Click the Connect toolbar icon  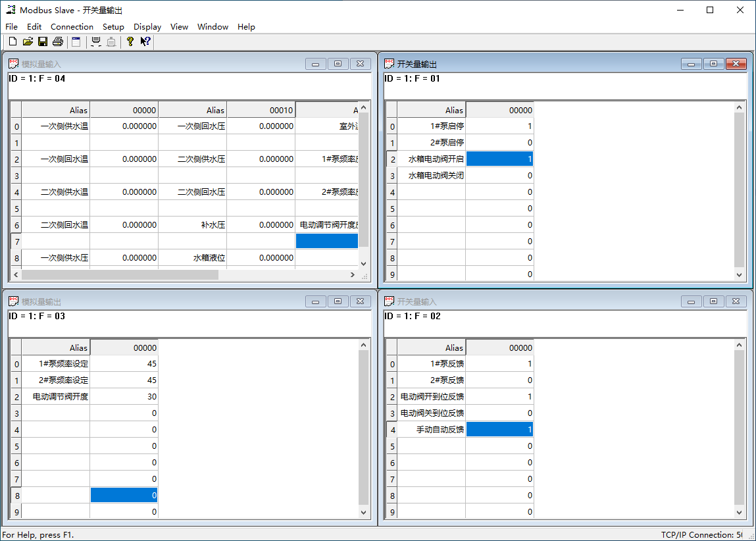[x=96, y=41]
